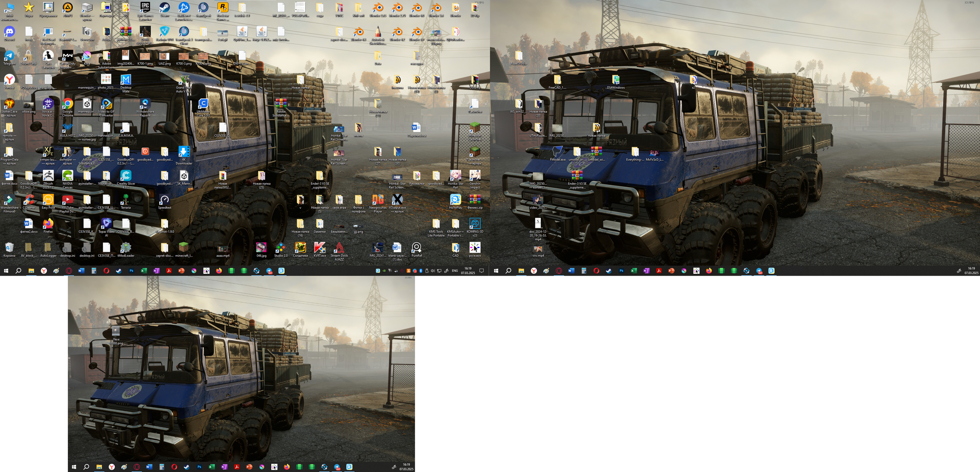
Task: Select the Cats Launcher icon
Action: coord(48,59)
